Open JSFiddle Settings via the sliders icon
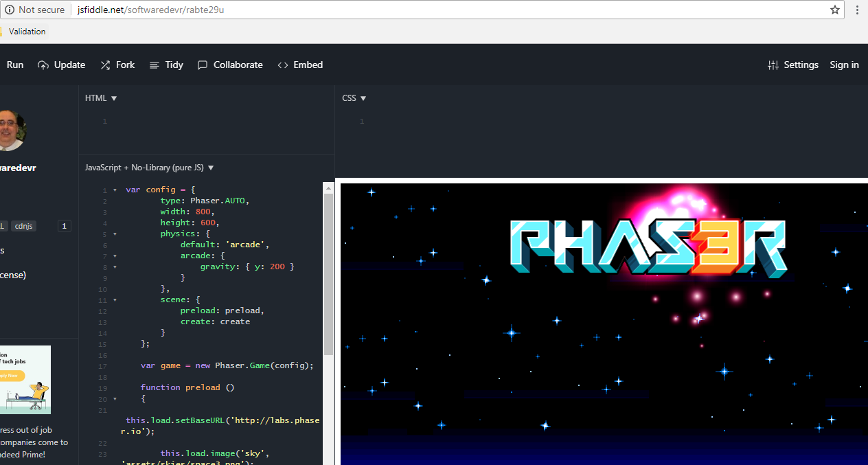The image size is (868, 465). pos(775,65)
